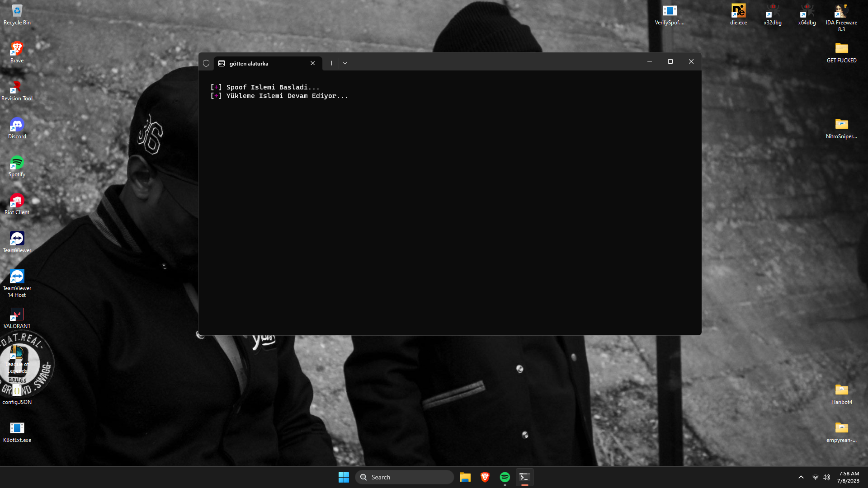The image size is (868, 488).
Task: Click the shield icon in the terminal title bar
Action: pyautogui.click(x=206, y=63)
